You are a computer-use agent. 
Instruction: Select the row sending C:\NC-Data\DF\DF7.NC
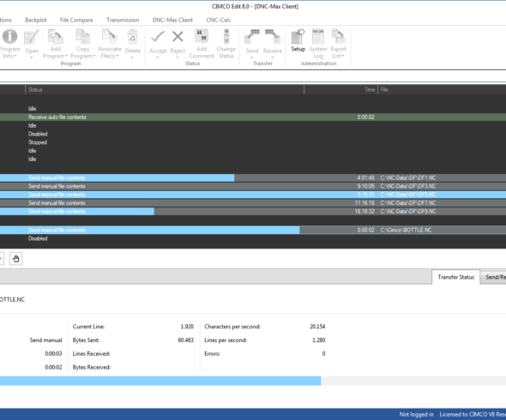(x=253, y=203)
